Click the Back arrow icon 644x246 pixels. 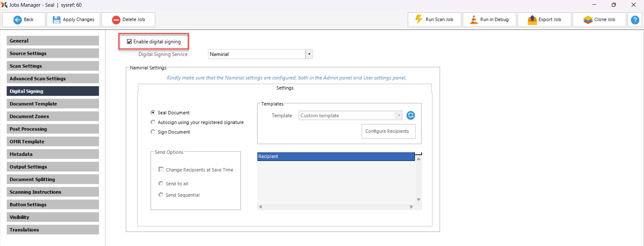(17, 20)
